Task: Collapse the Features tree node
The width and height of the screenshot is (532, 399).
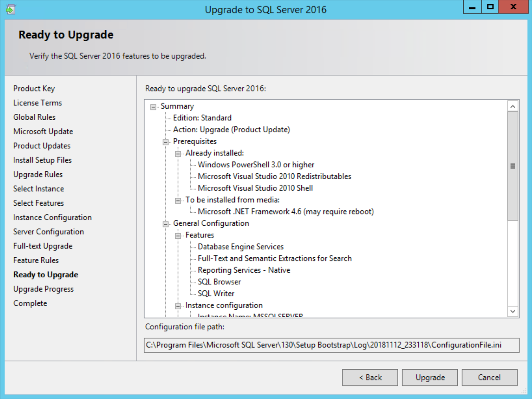Action: tap(178, 236)
